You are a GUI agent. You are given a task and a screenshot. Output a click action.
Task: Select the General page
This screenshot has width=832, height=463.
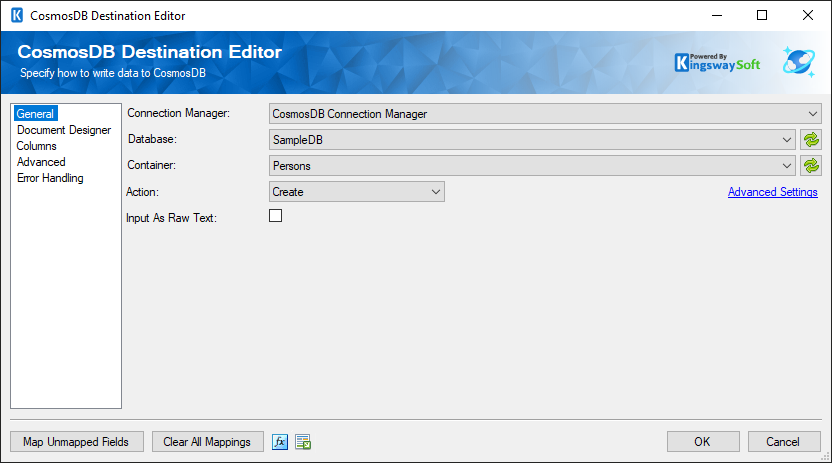(x=35, y=114)
